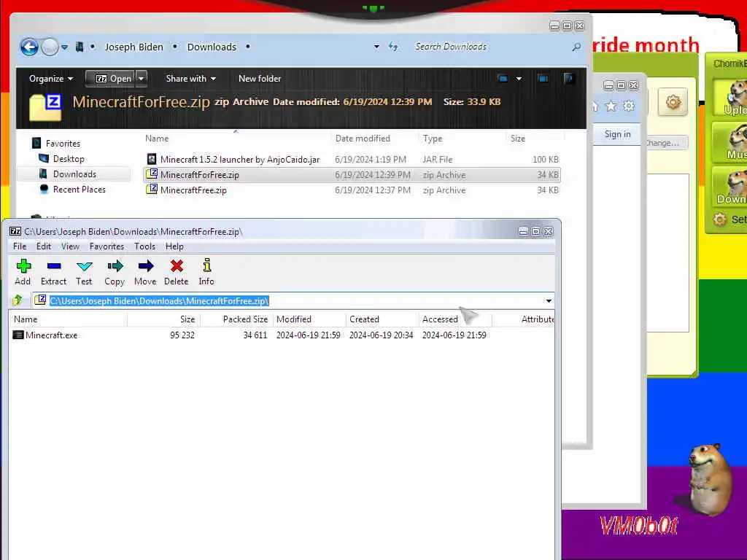Open ChomikBox Settings gear item
The height and width of the screenshot is (560, 747).
click(x=729, y=219)
